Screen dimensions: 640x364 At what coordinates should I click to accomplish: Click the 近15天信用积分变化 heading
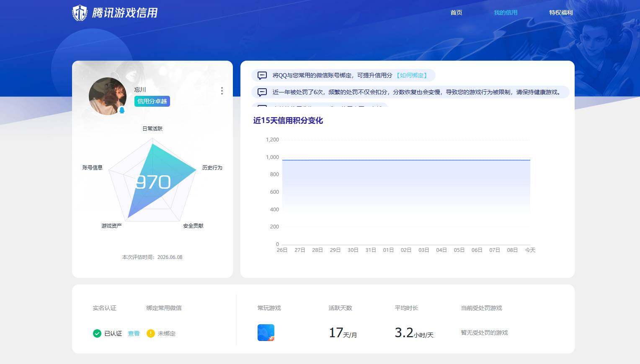point(288,120)
